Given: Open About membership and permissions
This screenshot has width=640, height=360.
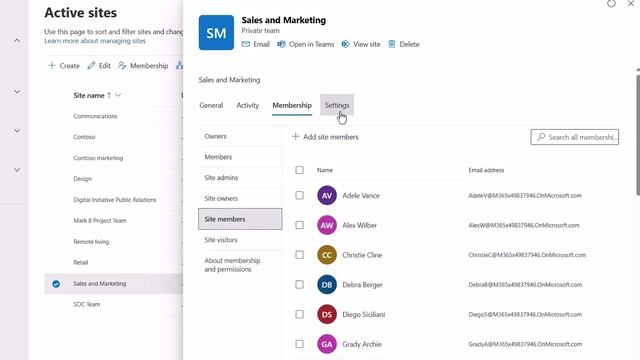Looking at the screenshot, I should (240, 265).
